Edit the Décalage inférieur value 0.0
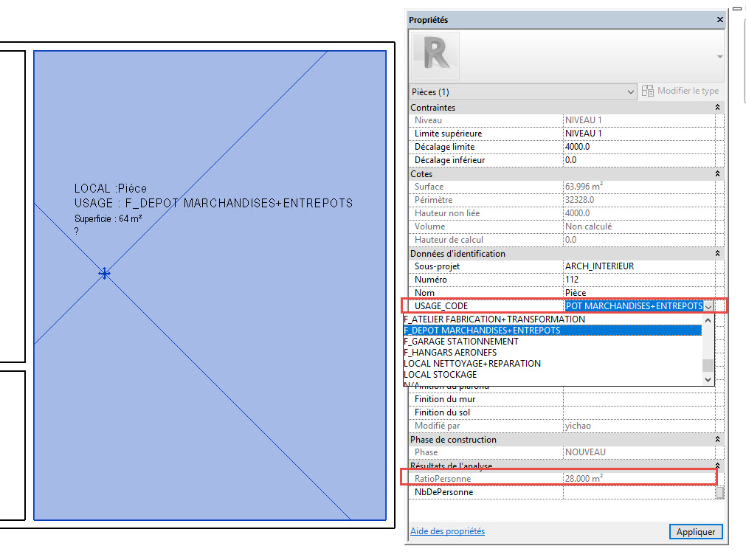Viewport: 746px width, 560px height. tap(639, 160)
